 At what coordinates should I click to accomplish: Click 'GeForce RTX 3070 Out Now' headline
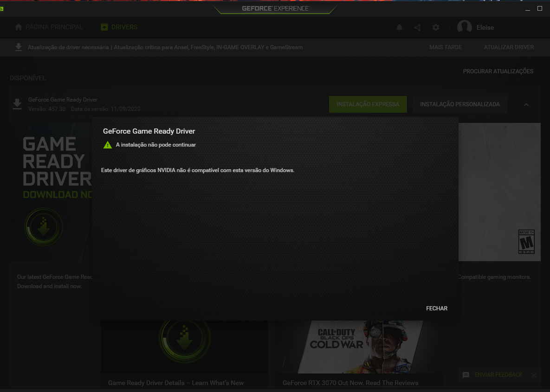tap(350, 383)
